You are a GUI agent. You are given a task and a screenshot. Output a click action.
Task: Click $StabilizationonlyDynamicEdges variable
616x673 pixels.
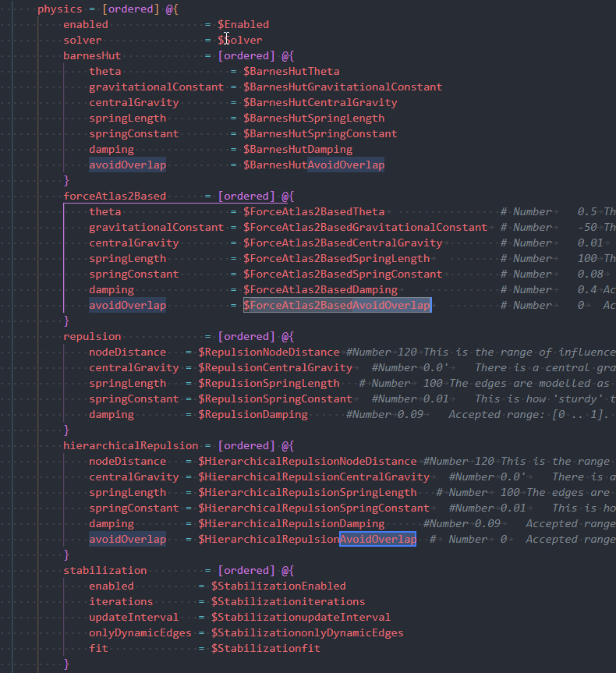(307, 632)
